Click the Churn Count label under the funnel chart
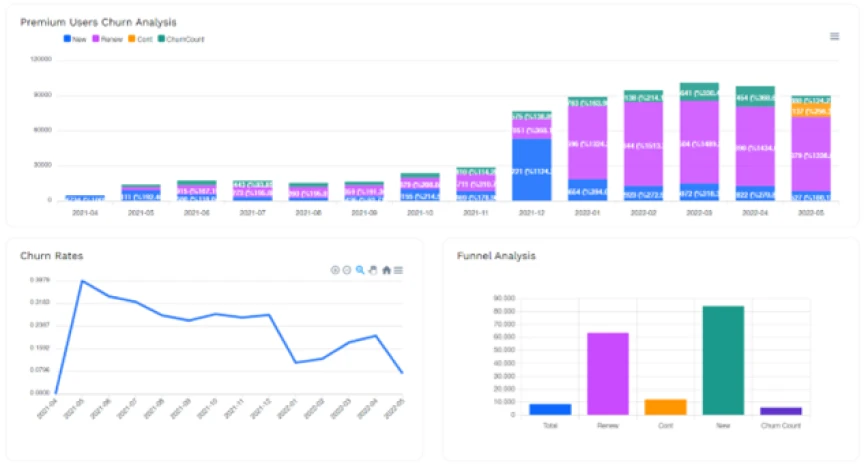This screenshot has width=868, height=465. pos(781,426)
